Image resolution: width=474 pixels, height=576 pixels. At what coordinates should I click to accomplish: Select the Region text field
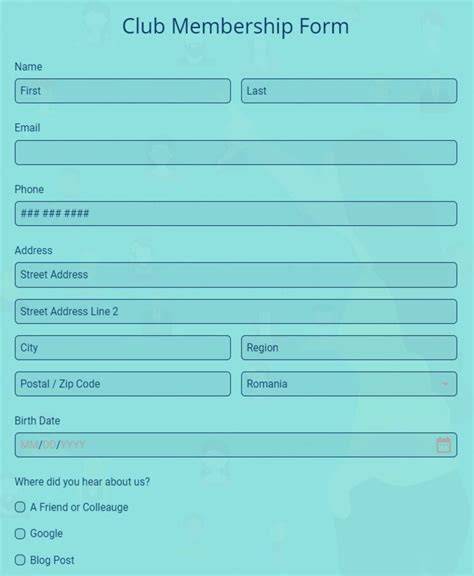pyautogui.click(x=349, y=348)
